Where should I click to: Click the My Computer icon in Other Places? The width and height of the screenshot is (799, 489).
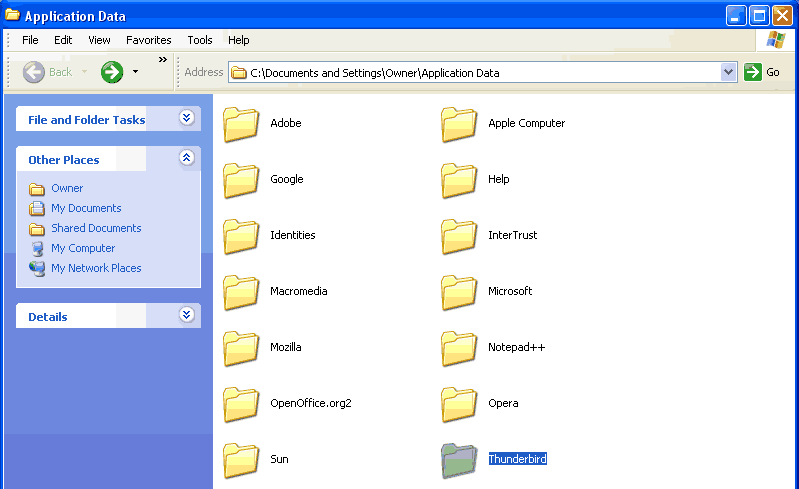(37, 249)
